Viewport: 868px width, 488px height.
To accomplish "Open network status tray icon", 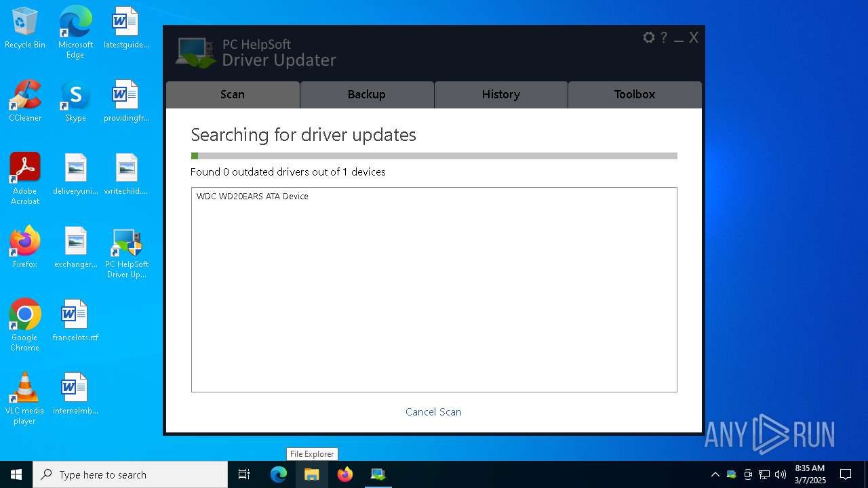I will coord(764,474).
